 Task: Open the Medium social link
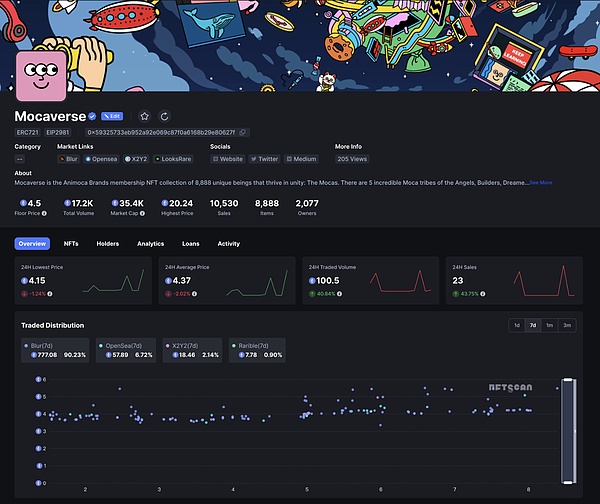(301, 158)
